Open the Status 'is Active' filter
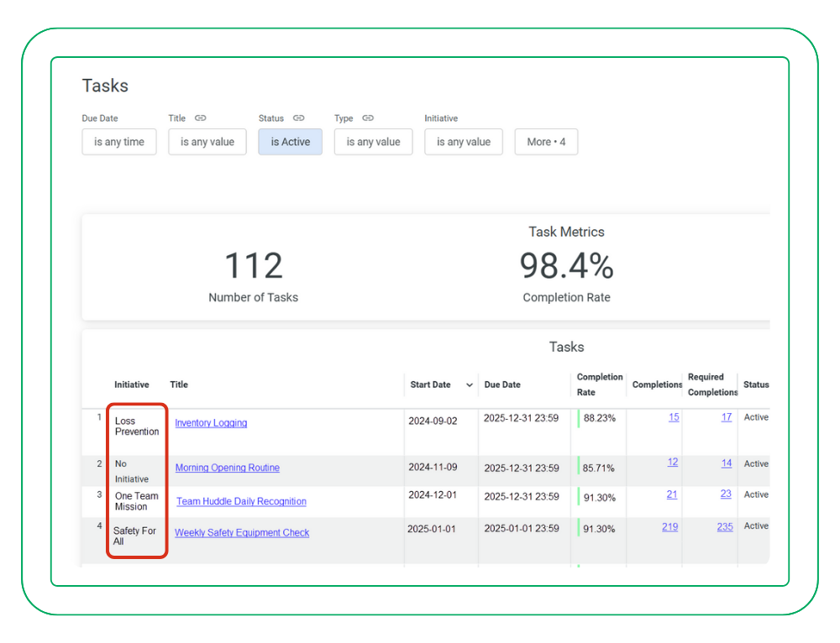The width and height of the screenshot is (840, 643). tap(291, 142)
